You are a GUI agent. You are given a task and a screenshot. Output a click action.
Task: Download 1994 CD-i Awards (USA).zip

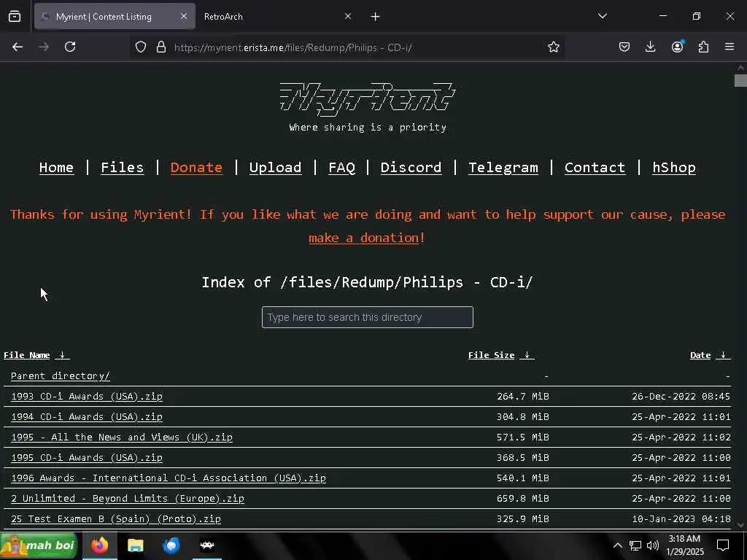coord(87,416)
